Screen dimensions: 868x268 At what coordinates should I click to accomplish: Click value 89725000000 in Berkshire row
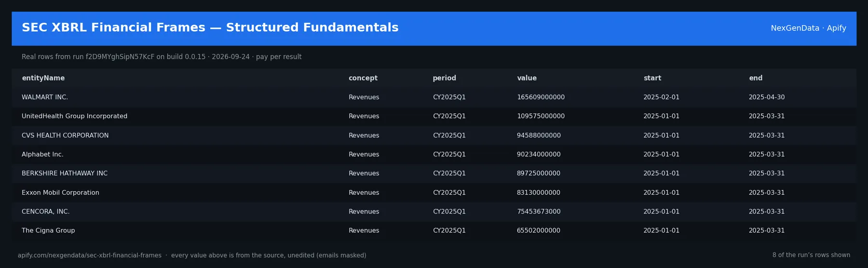pos(539,174)
